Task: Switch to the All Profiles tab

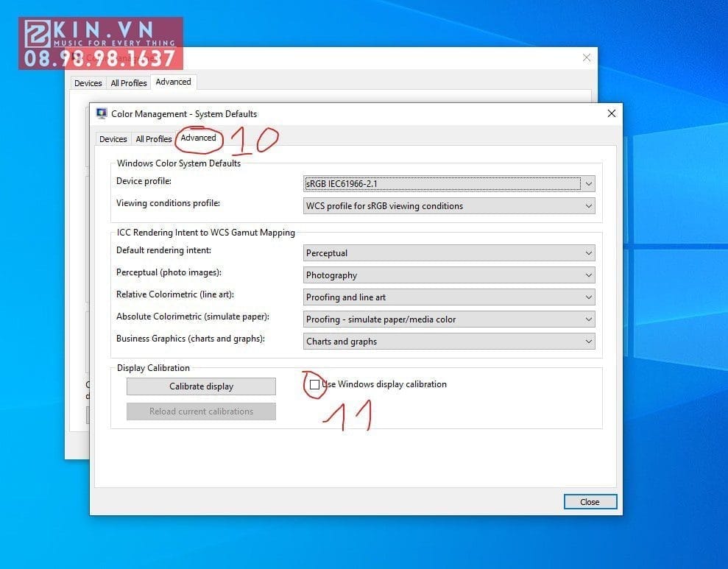Action: click(x=153, y=138)
